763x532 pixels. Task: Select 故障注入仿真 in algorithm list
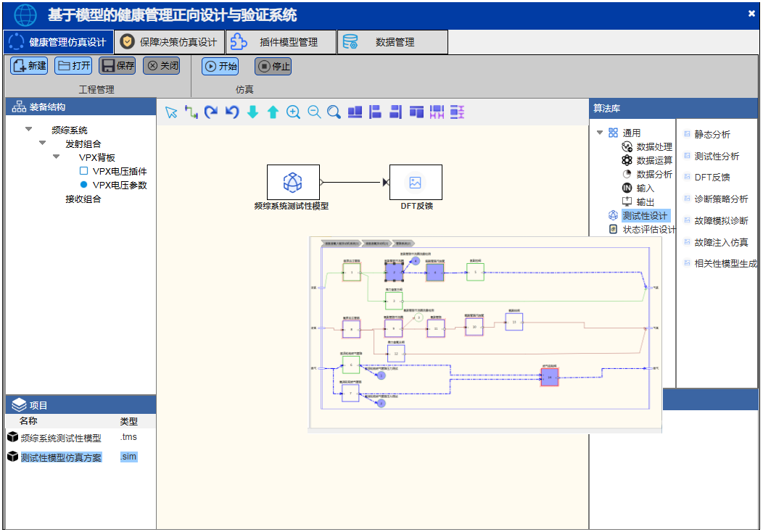click(x=720, y=242)
